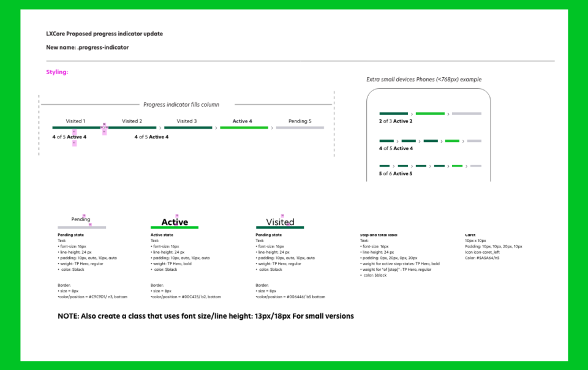Click the Pending state example label
Screen dimensions: 588x370
81,219
